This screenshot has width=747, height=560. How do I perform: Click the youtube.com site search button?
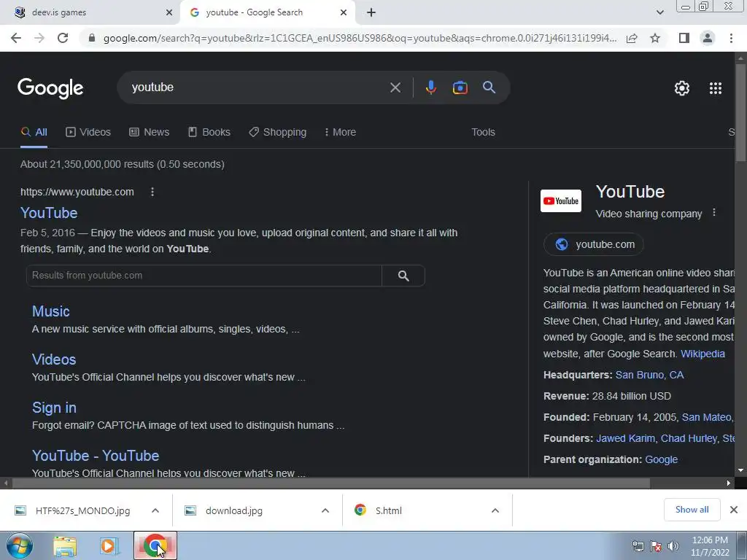coord(403,276)
